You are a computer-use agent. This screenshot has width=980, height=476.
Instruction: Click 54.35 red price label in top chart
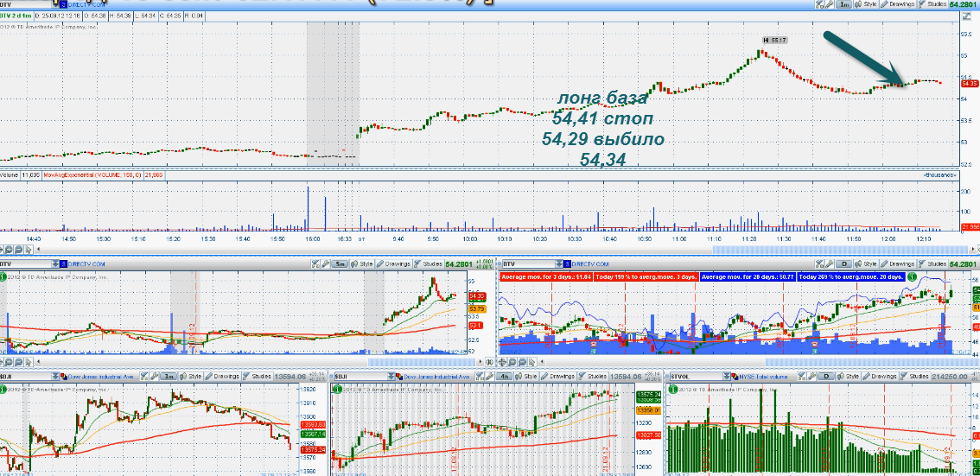(x=970, y=83)
